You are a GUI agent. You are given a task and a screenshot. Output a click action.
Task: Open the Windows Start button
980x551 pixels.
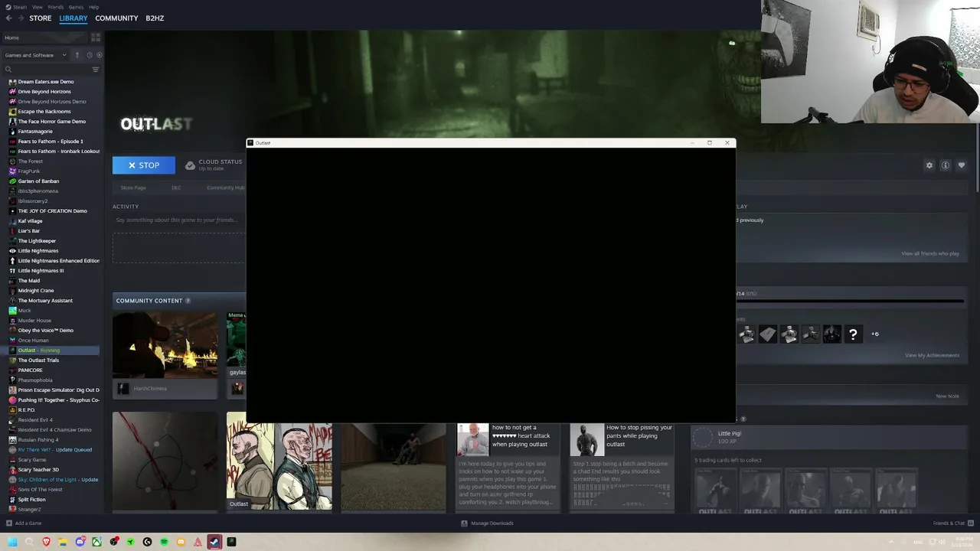tap(12, 542)
